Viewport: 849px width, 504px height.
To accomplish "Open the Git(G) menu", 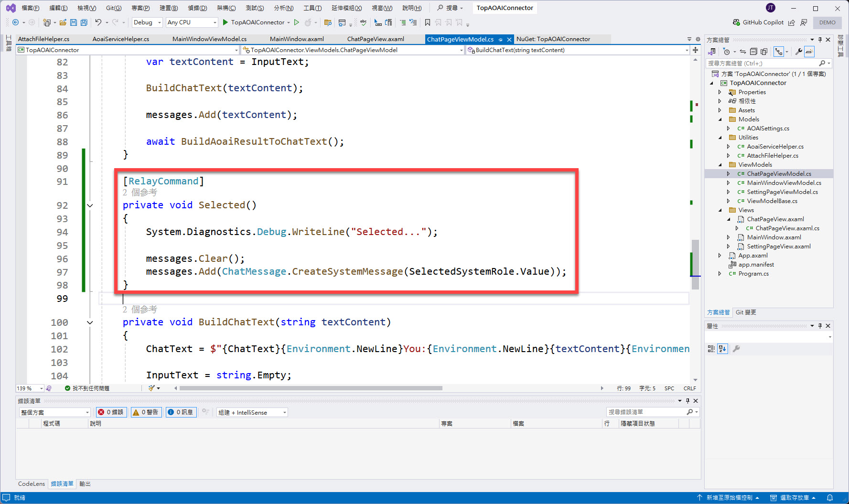I will (114, 8).
